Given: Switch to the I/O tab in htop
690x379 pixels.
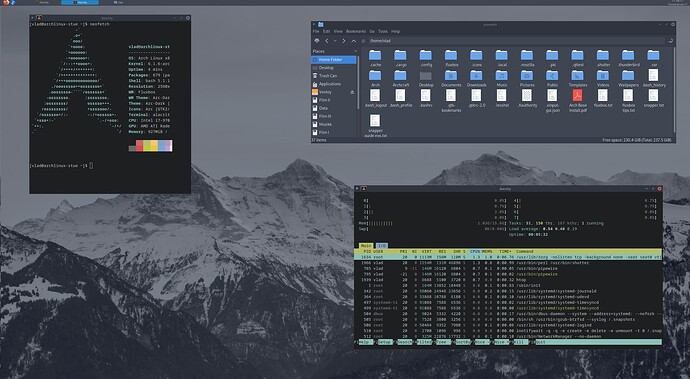Looking at the screenshot, I should pyautogui.click(x=382, y=246).
